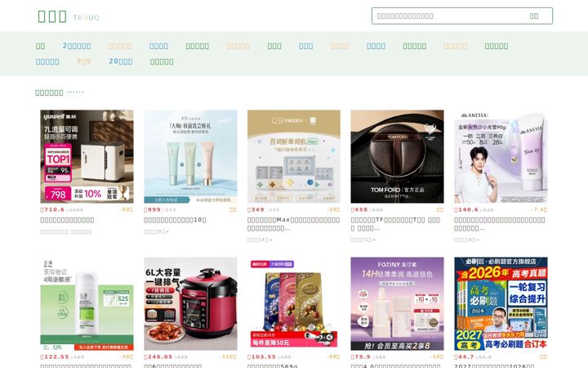The height and width of the screenshot is (368, 588).
Task: Click the '-50' discount tag on chocolate item
Action: pyautogui.click(x=333, y=357)
